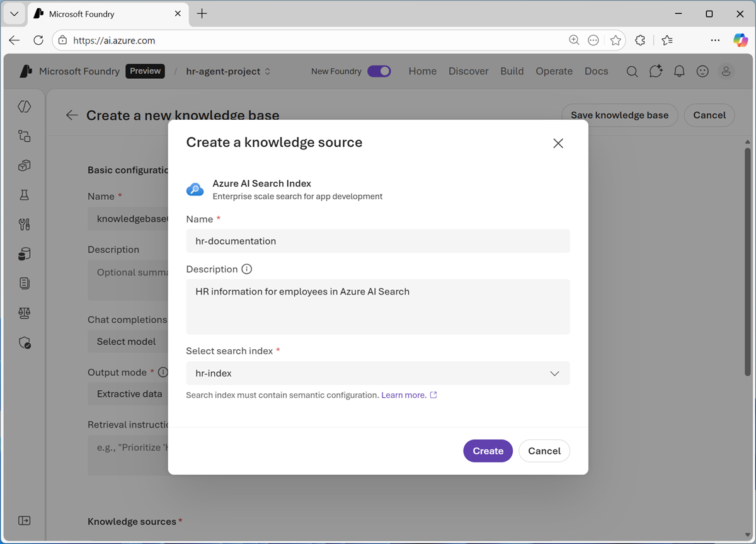Screen dimensions: 756x544
Task: Click the Microsoft Foundry logo icon
Action: pyautogui.click(x=26, y=71)
